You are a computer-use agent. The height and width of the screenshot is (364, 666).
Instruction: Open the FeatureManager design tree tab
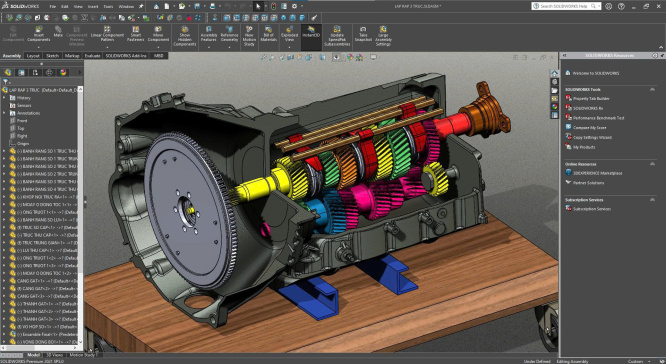click(8, 72)
